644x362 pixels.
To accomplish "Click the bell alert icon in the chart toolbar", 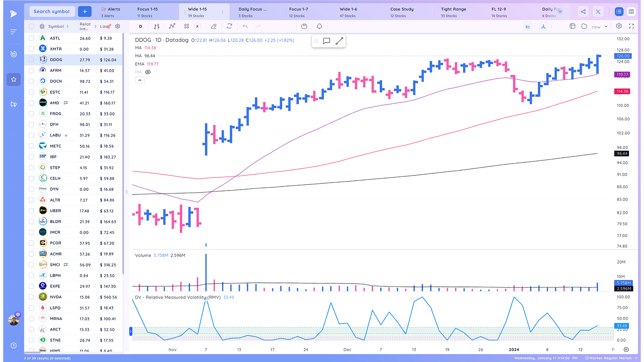I will (x=319, y=27).
